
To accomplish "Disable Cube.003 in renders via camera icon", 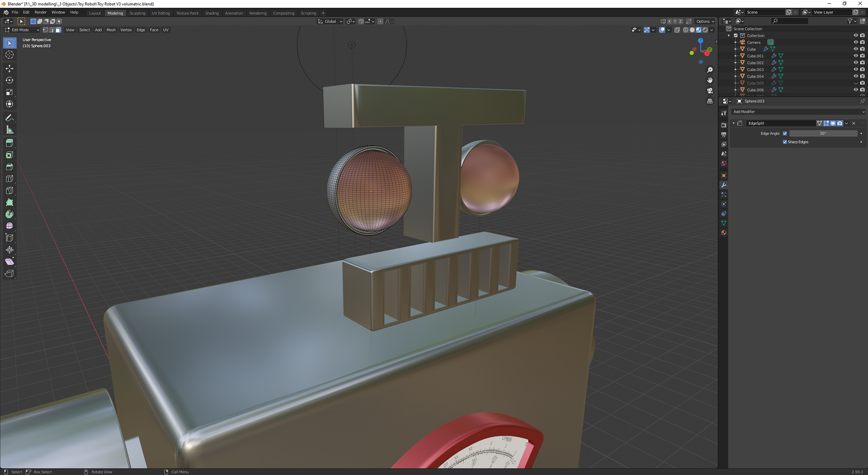I will tap(862, 69).
